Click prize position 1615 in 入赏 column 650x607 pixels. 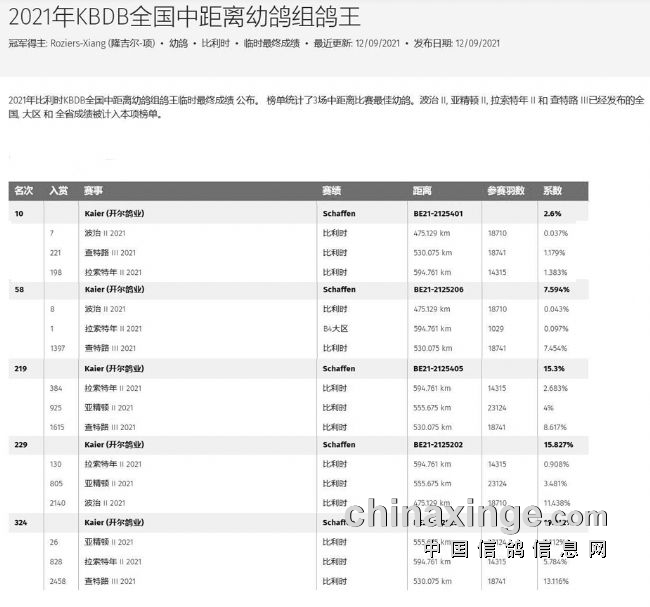pos(57,427)
